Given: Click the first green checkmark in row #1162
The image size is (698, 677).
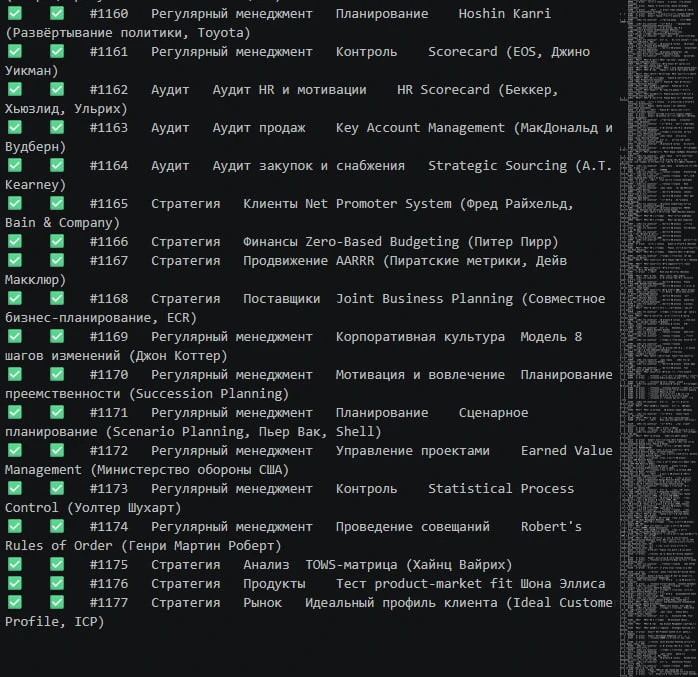Looking at the screenshot, I should point(15,89).
